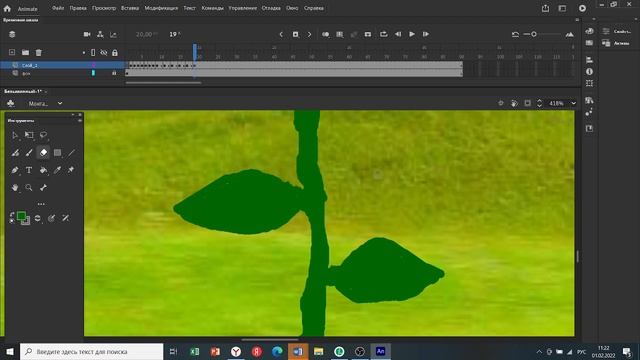Lock all layers via padlock header
The image size is (640, 360).
115,53
